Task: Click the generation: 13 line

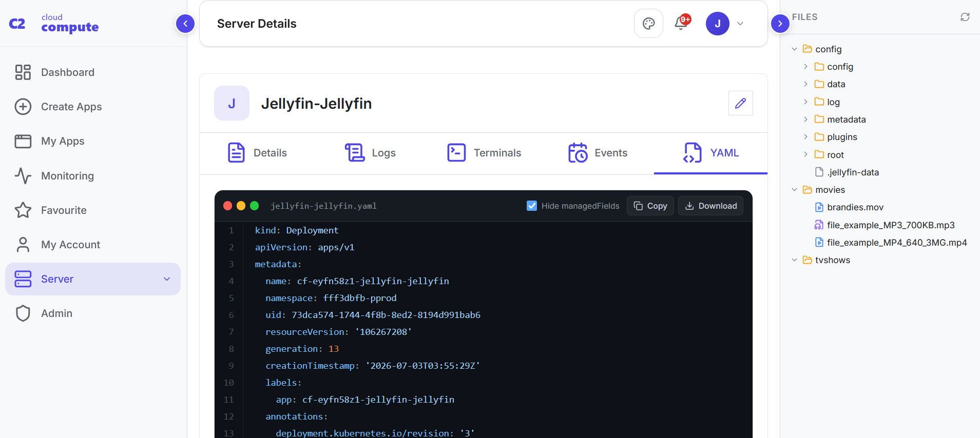Action: (x=302, y=349)
